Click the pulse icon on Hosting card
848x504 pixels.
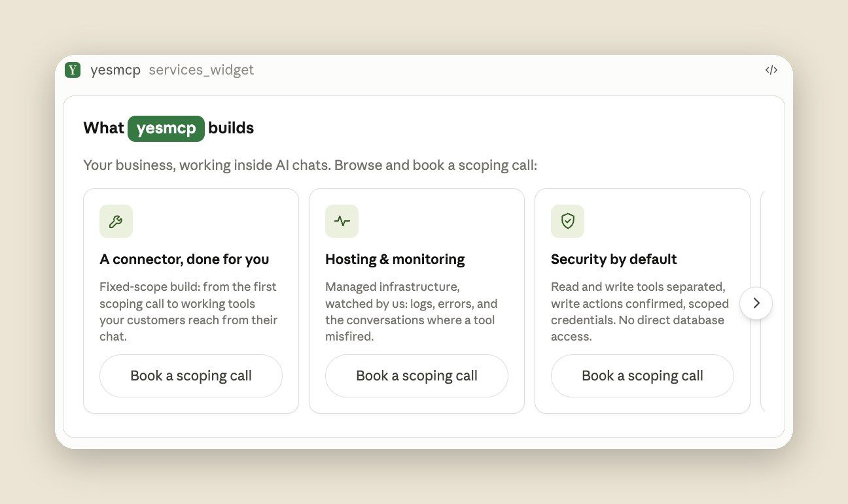pos(342,221)
